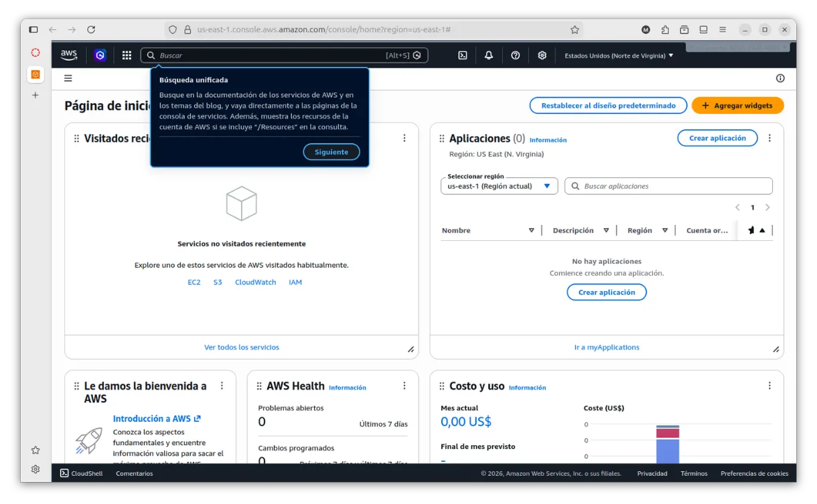Screen dimensions: 817x504
Task: Open the Amazon Q assistant icon
Action: (100, 55)
